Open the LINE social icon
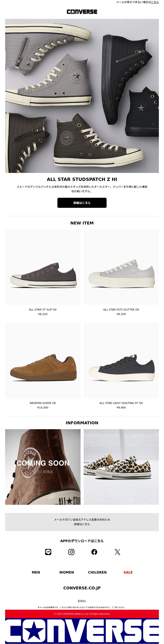The image size is (164, 644). [48, 552]
